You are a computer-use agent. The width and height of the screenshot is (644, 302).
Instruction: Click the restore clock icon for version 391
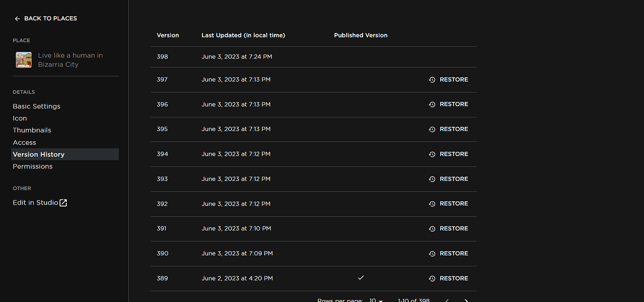pos(432,229)
